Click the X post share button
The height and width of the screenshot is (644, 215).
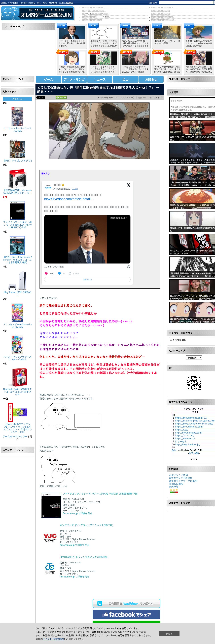tap(41, 97)
